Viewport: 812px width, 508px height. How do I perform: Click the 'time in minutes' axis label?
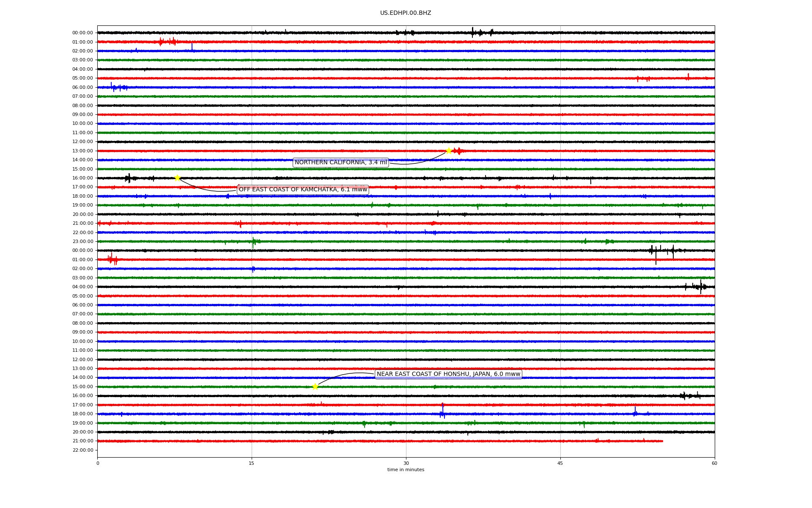[x=406, y=470]
